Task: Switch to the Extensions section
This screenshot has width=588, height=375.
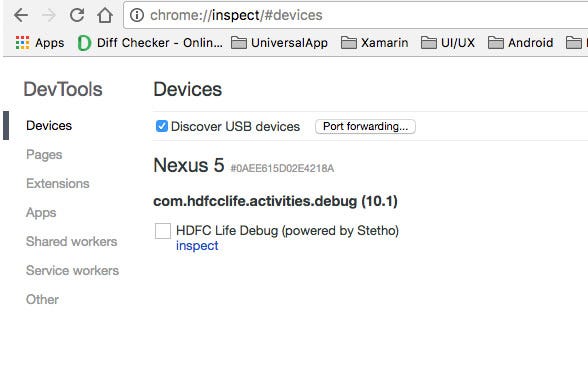Action: click(x=58, y=183)
